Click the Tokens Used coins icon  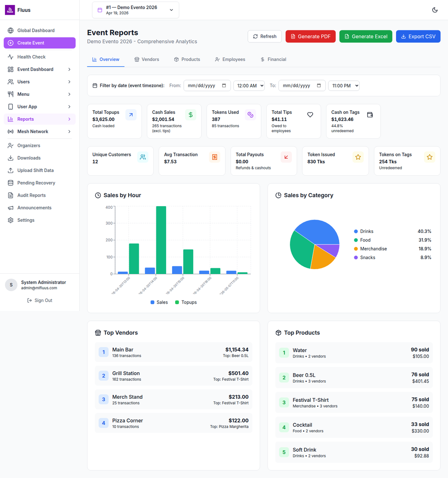coord(250,115)
